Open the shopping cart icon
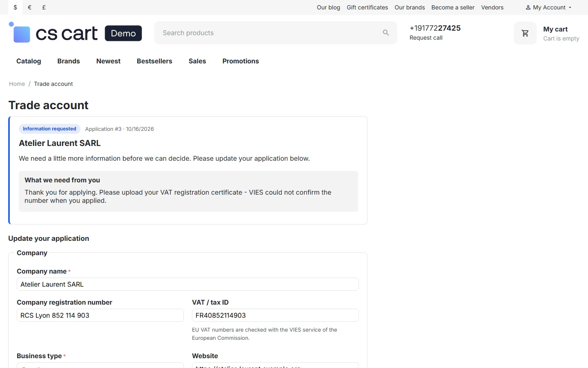The image size is (588, 368). 525,33
